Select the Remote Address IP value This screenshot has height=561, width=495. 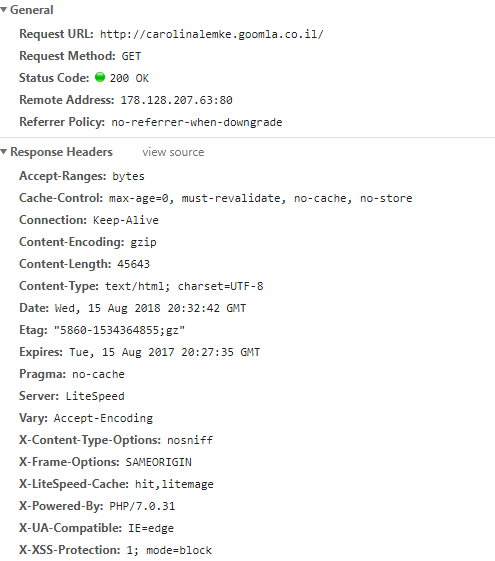176,100
